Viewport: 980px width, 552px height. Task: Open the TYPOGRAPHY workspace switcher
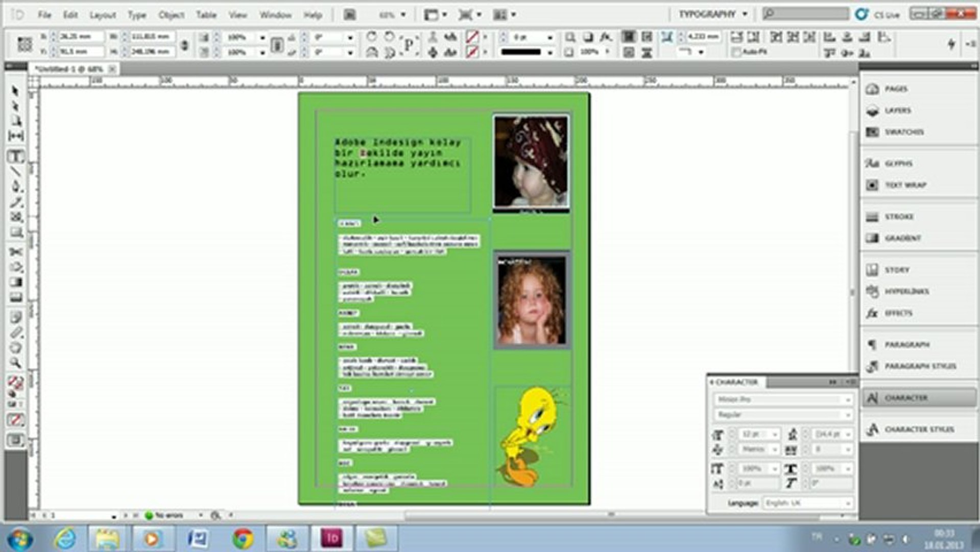click(713, 14)
